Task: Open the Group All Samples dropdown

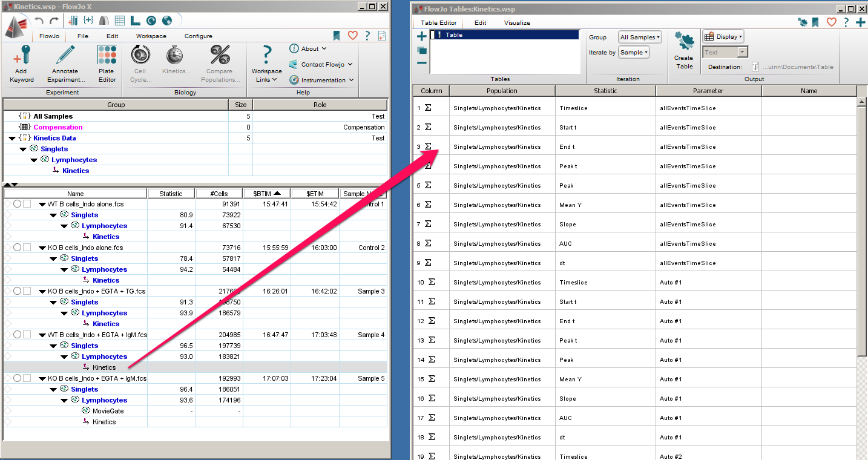Action: (x=640, y=37)
